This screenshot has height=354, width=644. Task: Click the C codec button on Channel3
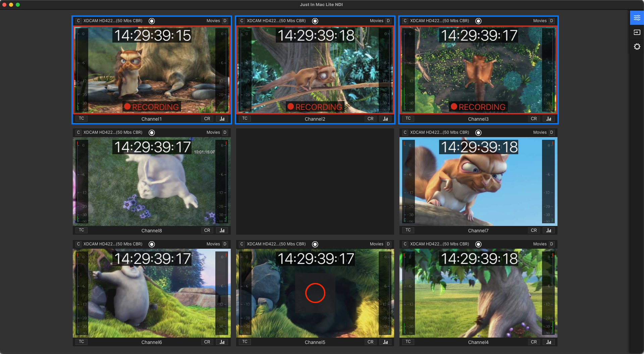405,21
